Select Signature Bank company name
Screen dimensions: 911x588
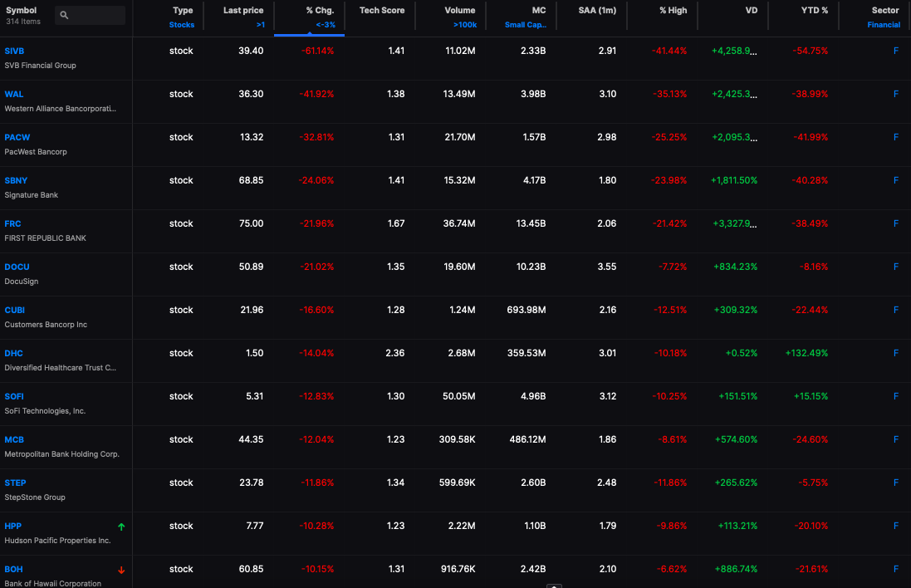point(32,195)
